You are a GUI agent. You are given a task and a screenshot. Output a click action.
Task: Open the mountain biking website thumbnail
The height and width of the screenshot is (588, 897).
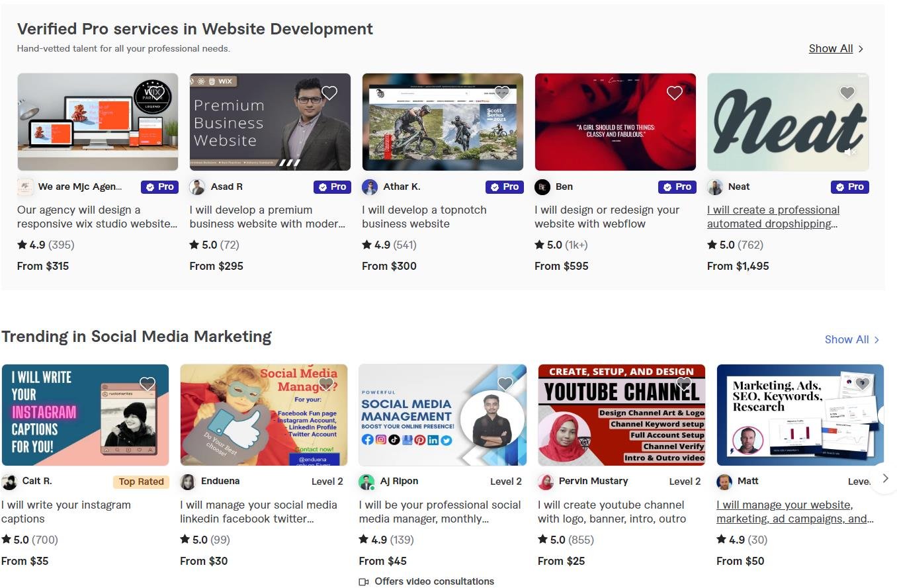pos(443,122)
